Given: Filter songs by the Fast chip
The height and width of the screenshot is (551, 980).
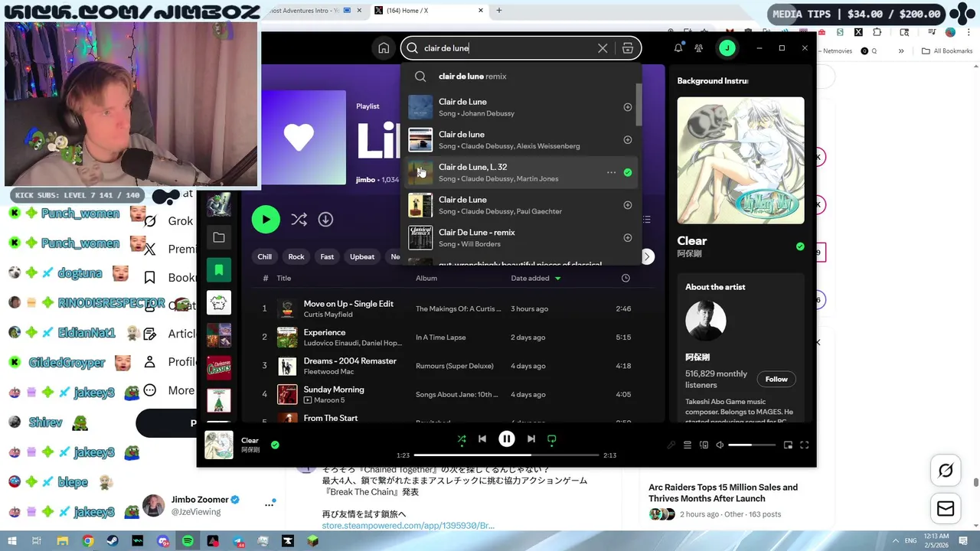Looking at the screenshot, I should (x=327, y=257).
